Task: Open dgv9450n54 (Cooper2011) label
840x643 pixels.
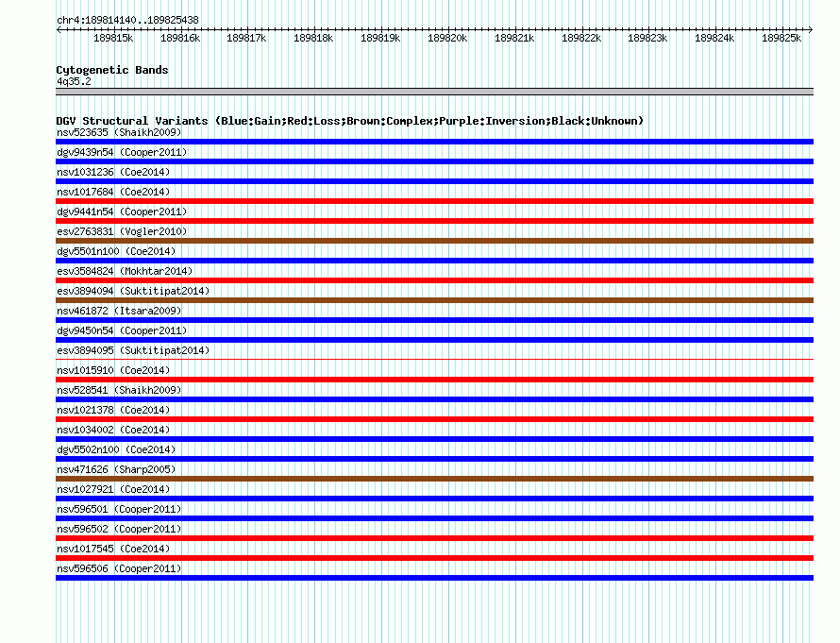Action: tap(122, 330)
